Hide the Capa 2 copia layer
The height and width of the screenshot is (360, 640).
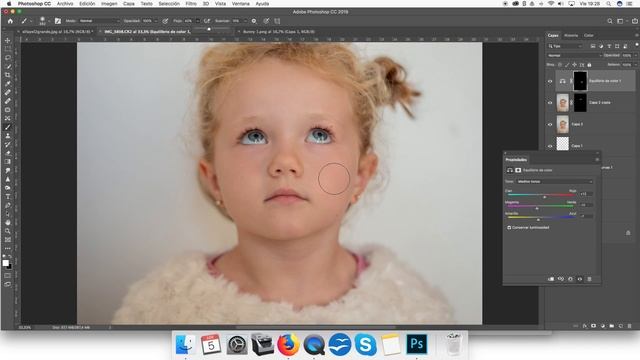click(550, 103)
